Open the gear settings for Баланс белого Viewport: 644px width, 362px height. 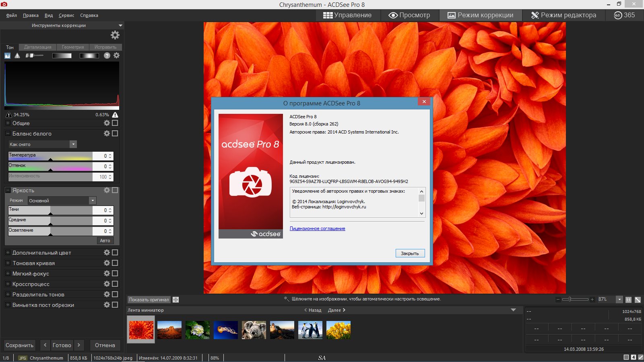point(107,134)
